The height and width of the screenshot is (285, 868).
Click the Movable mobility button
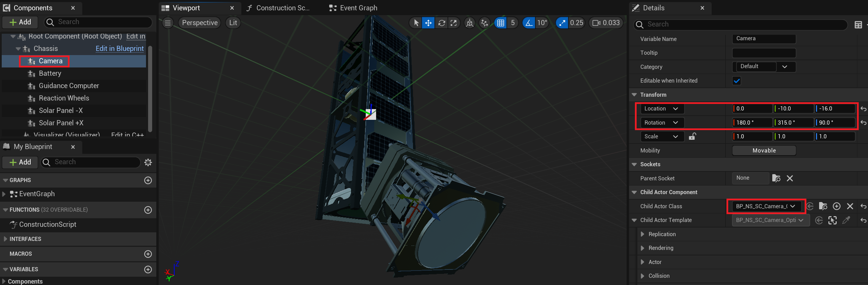pos(764,150)
